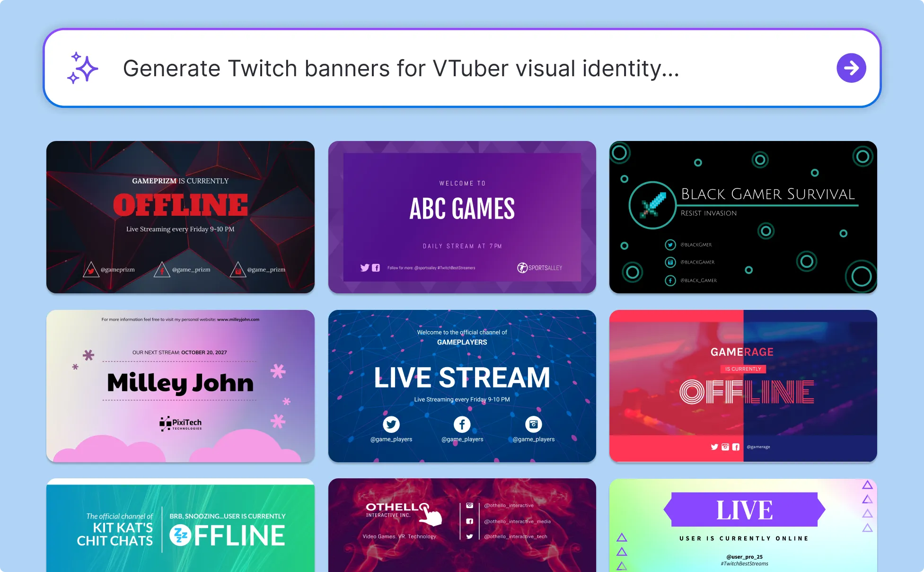Click the Twitter icon beside @othello_interactive_tech
The width and height of the screenshot is (924, 572).
pos(469,537)
